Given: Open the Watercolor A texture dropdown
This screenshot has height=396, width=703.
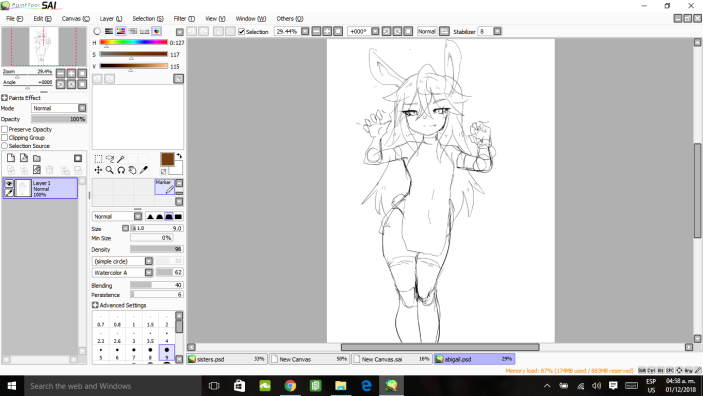Looking at the screenshot, I should click(123, 273).
